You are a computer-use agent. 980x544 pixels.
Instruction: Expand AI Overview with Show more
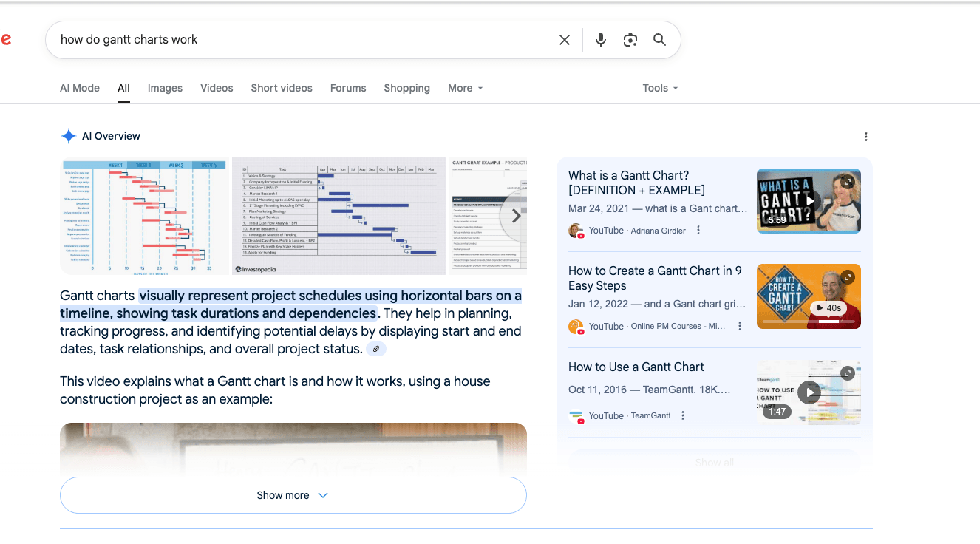coord(293,495)
